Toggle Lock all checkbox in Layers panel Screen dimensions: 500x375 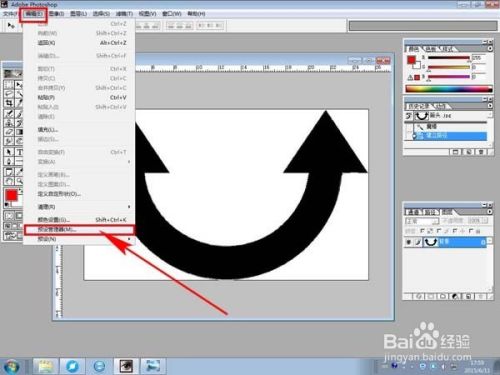(x=471, y=231)
